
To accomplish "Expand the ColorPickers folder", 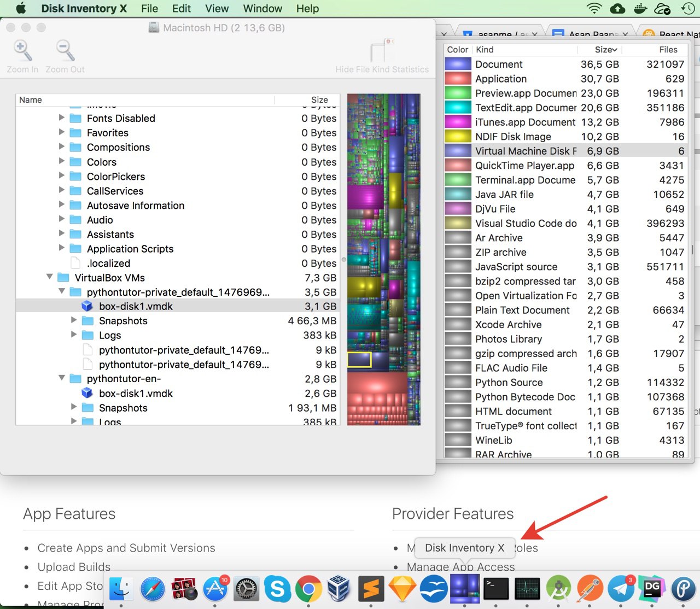I will pos(61,175).
